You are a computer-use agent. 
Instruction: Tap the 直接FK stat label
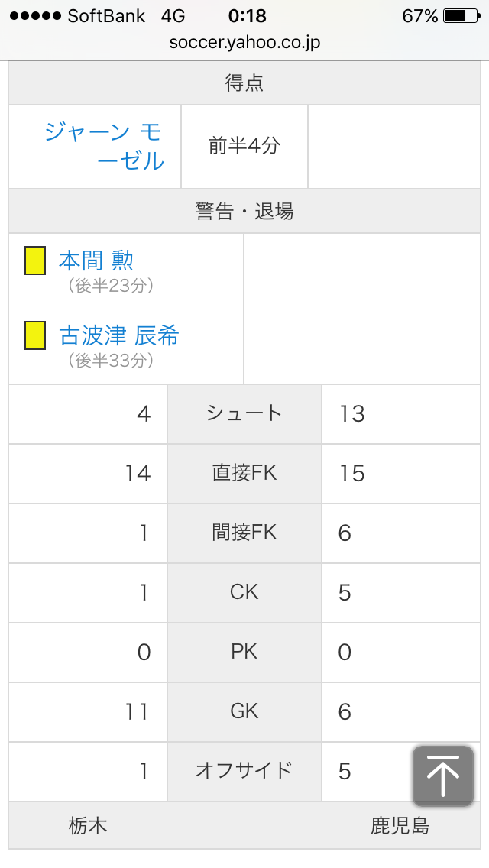[244, 473]
